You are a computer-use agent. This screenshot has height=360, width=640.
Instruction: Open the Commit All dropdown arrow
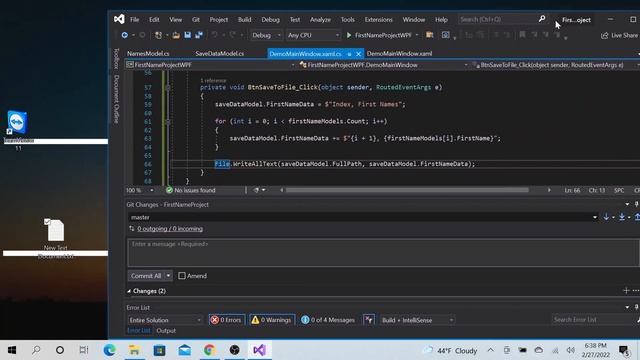coord(168,276)
